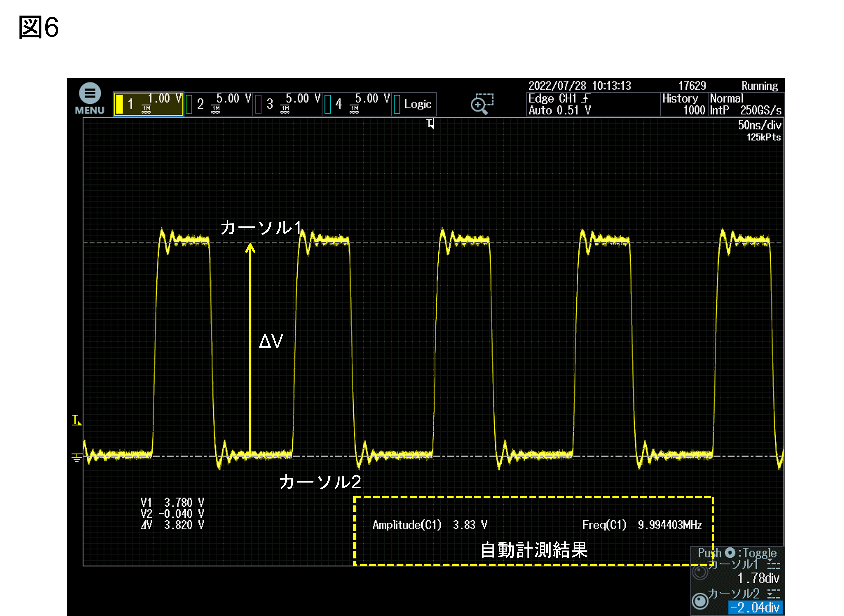Click the カーソル1 1.78div value
This screenshot has width=844, height=616.
point(758,578)
